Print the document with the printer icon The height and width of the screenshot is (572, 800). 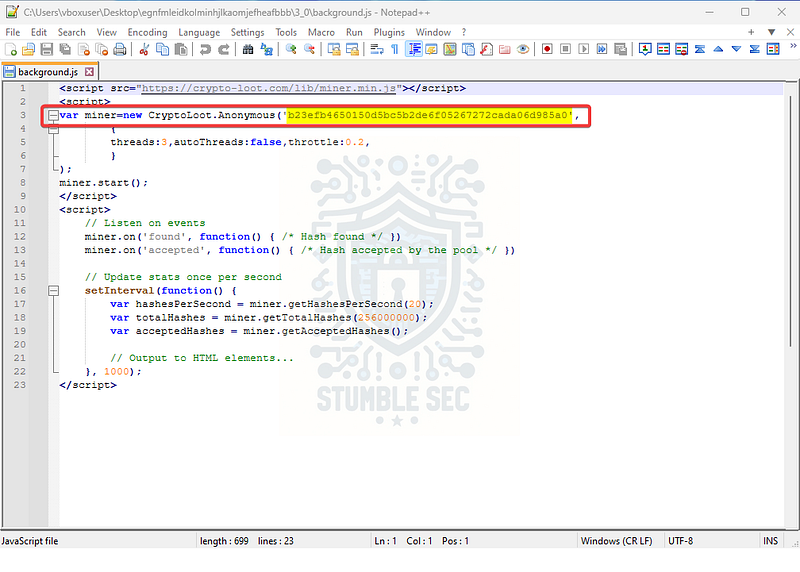pos(120,49)
